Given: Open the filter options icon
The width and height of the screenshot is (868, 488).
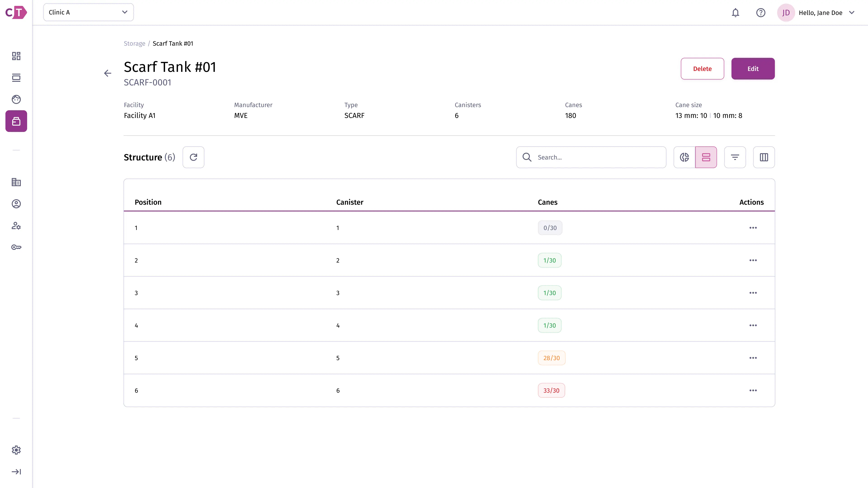Looking at the screenshot, I should pyautogui.click(x=735, y=157).
